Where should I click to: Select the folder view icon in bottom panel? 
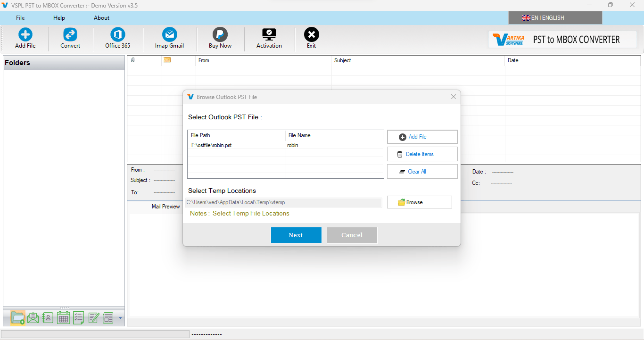pyautogui.click(x=18, y=318)
